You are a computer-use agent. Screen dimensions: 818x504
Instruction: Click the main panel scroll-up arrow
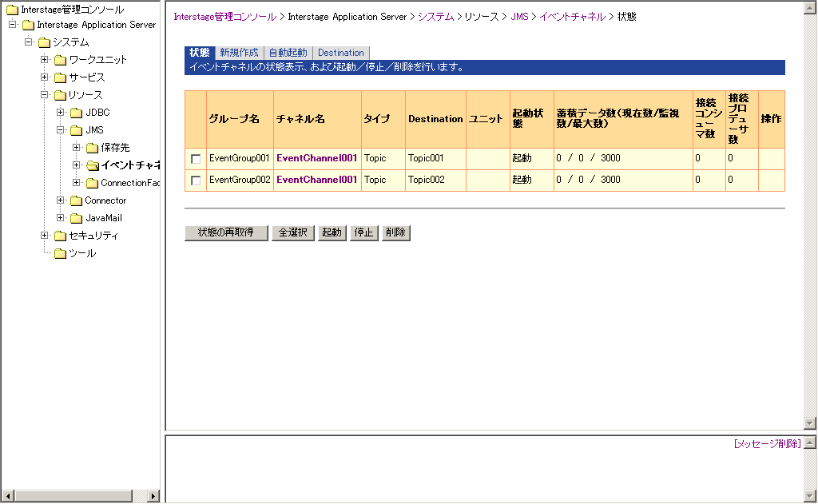[x=810, y=7]
